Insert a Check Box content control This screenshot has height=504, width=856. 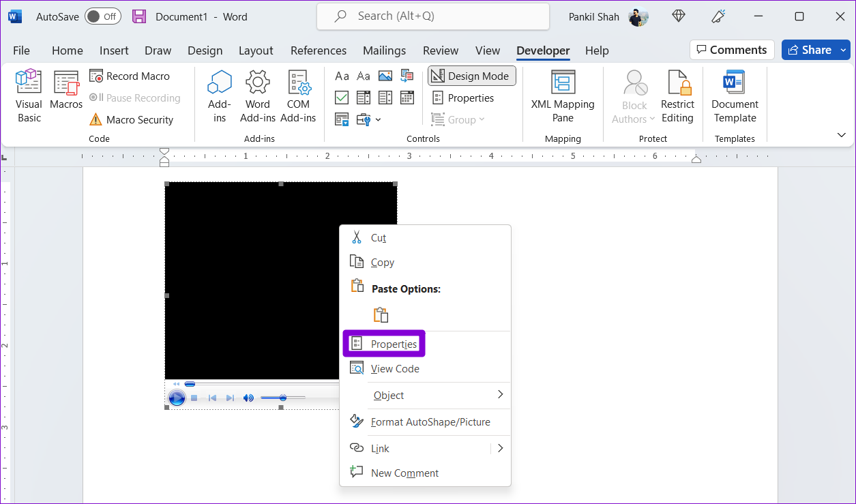pos(342,98)
